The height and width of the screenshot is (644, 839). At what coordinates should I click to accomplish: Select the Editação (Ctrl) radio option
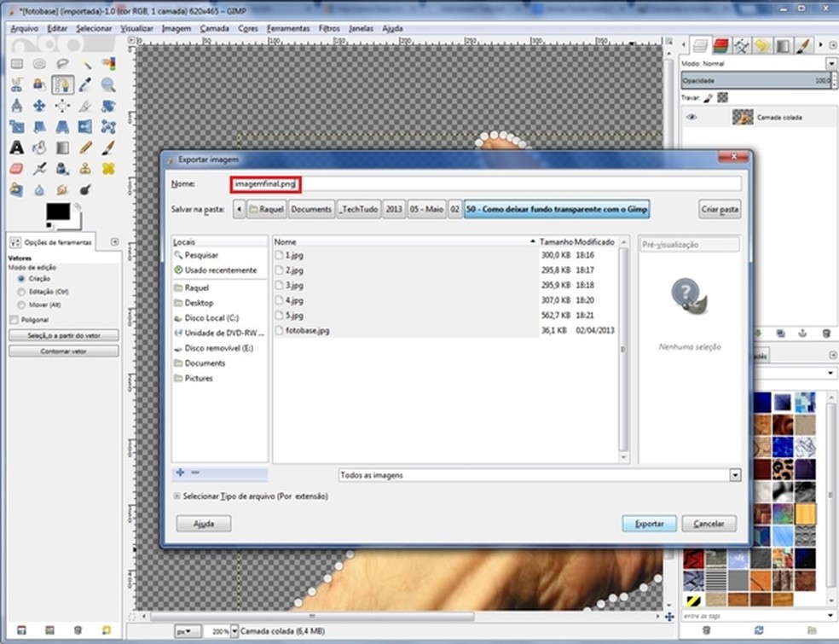21,292
